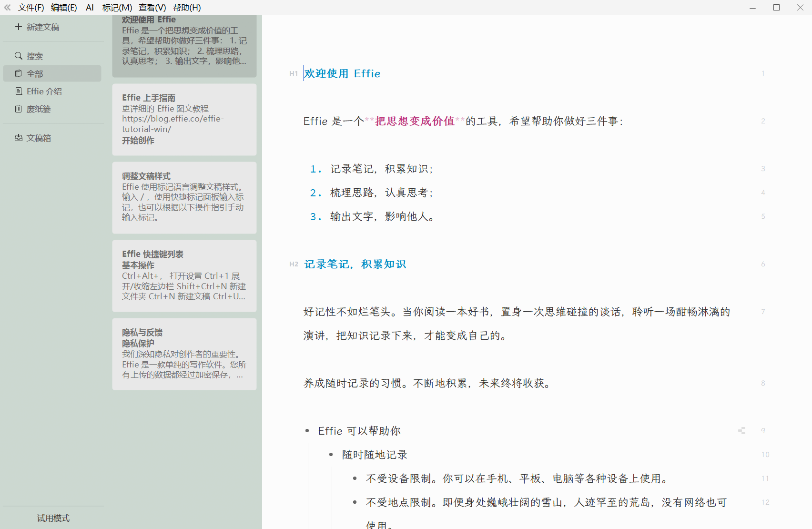Open the 欢迎使用 Effie document card
Image resolution: width=812 pixels, height=529 pixels.
coord(184,46)
